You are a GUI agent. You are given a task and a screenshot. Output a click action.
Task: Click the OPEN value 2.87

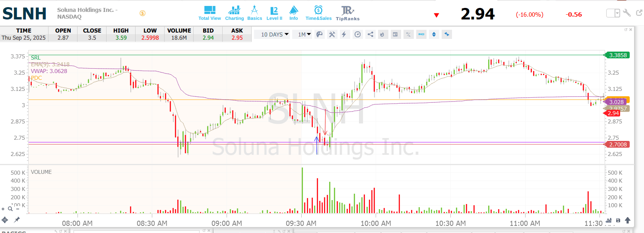[x=63, y=38]
